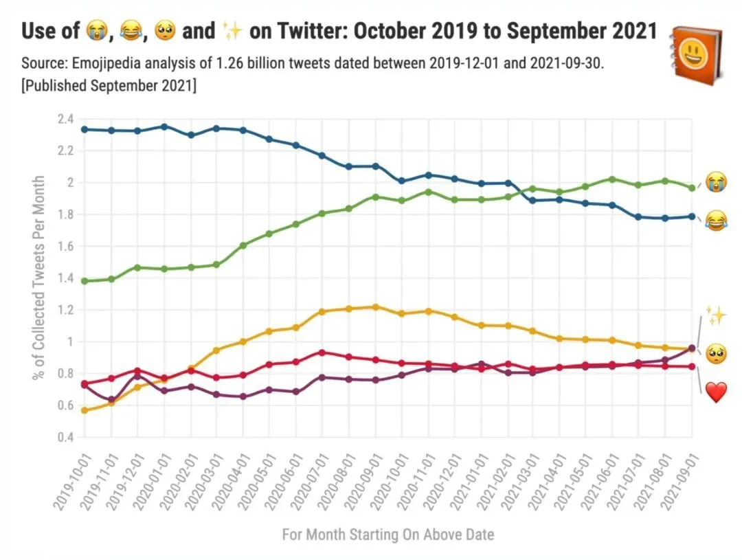
Task: Click the "For Month Starting On Above Date" label
Action: (387, 535)
